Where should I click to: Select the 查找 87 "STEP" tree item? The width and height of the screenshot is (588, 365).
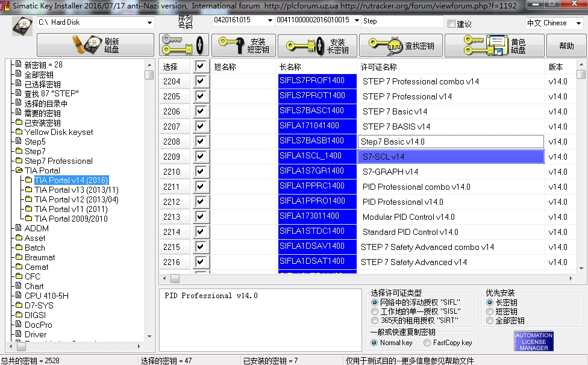(52, 94)
